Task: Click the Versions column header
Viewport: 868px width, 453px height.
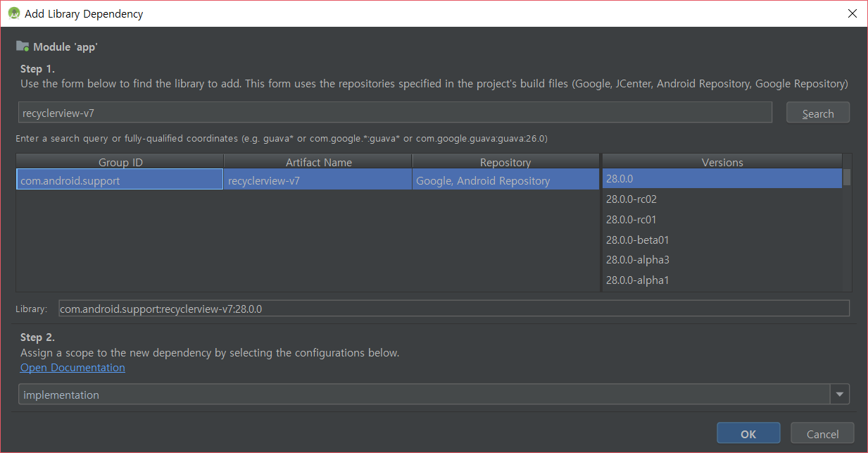Action: [722, 162]
